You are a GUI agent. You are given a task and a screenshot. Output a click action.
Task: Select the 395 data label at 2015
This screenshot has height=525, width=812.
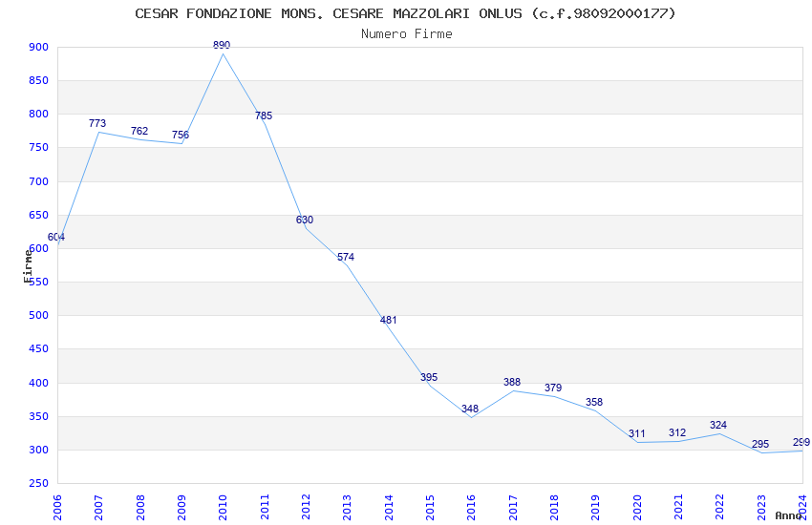pos(429,377)
